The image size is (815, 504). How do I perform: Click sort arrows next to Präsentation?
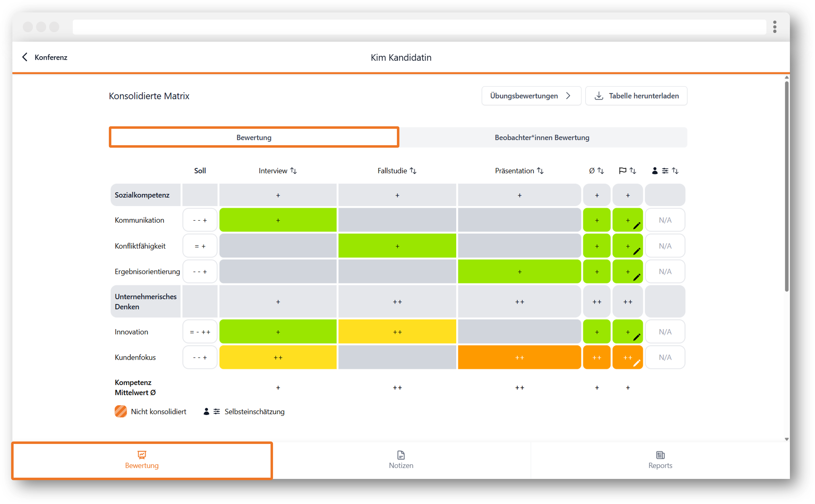pyautogui.click(x=541, y=171)
